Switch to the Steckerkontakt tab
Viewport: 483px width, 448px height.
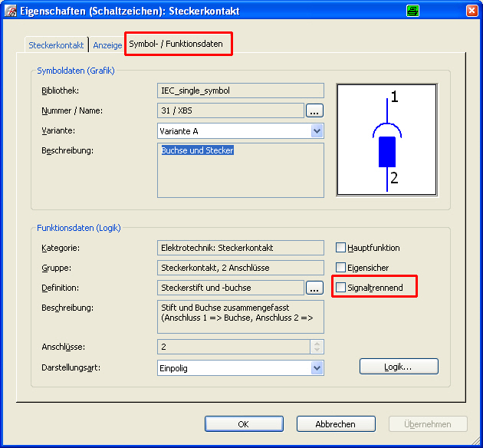(x=56, y=45)
